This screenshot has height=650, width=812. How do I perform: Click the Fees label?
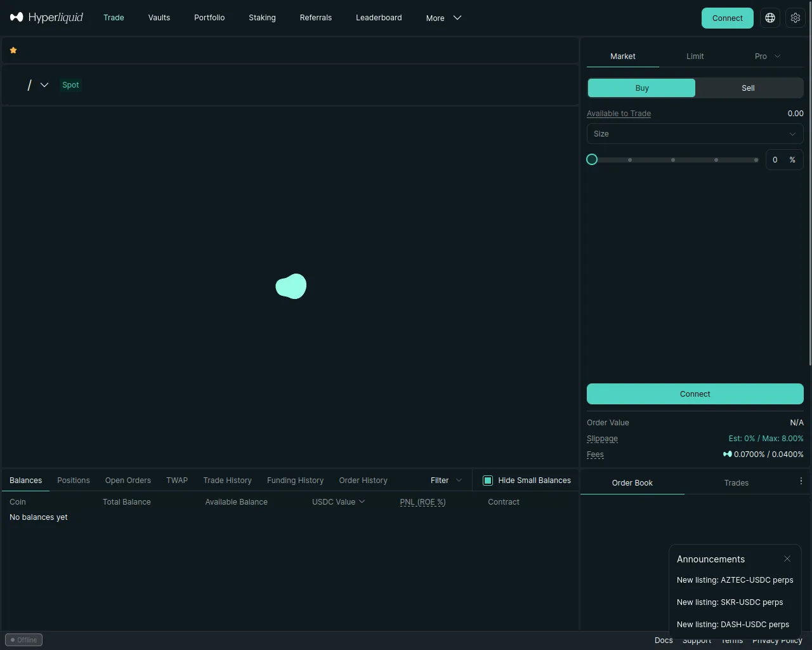(595, 454)
